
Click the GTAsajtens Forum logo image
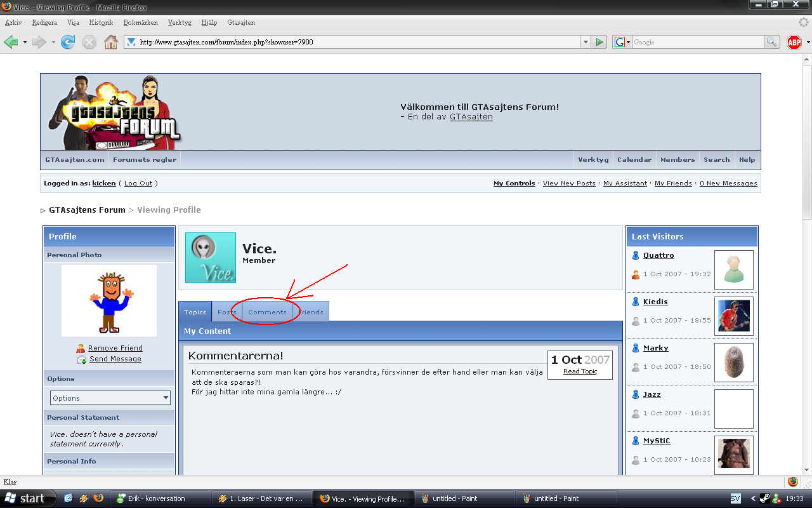pyautogui.click(x=114, y=112)
